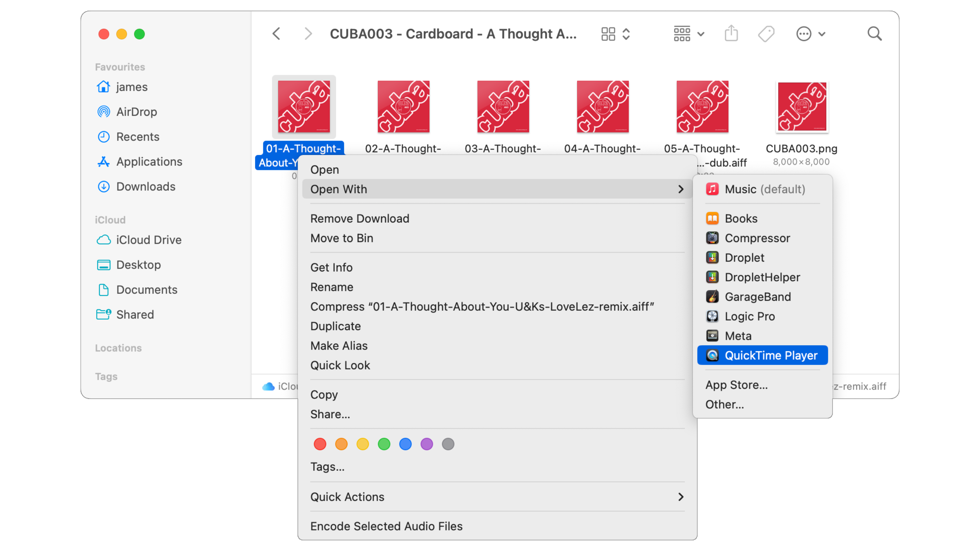Open the Group By options
Viewport: 980px width, 551px height.
(x=689, y=34)
